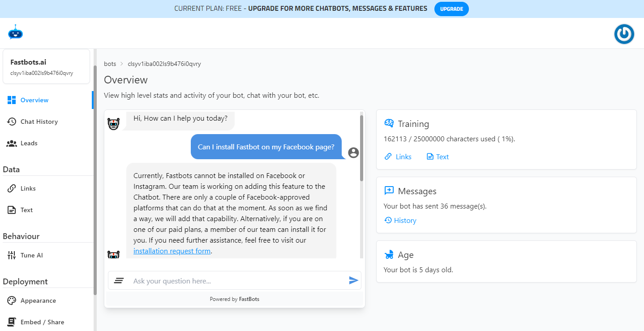Click the sidebar Text document icon
The width and height of the screenshot is (644, 331).
[x=12, y=210]
